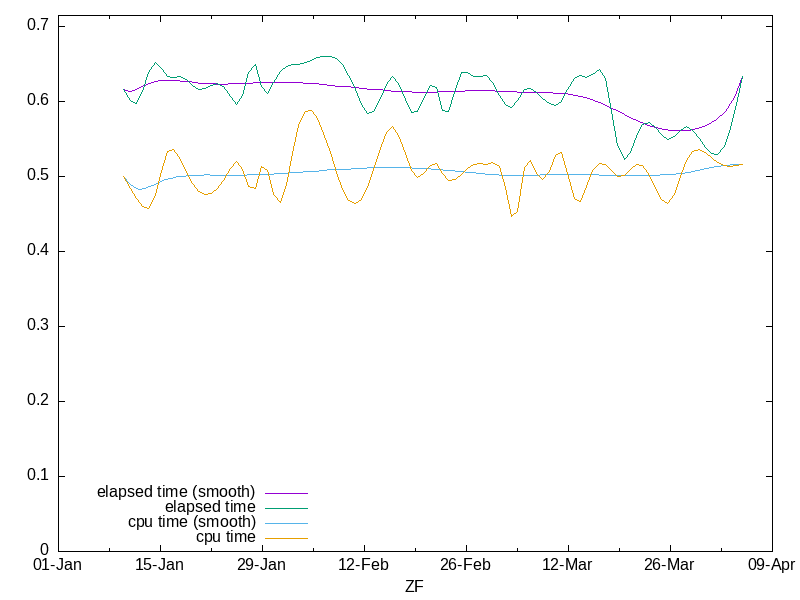Select the light blue legend line sample
The height and width of the screenshot is (600, 800).
pos(285,523)
